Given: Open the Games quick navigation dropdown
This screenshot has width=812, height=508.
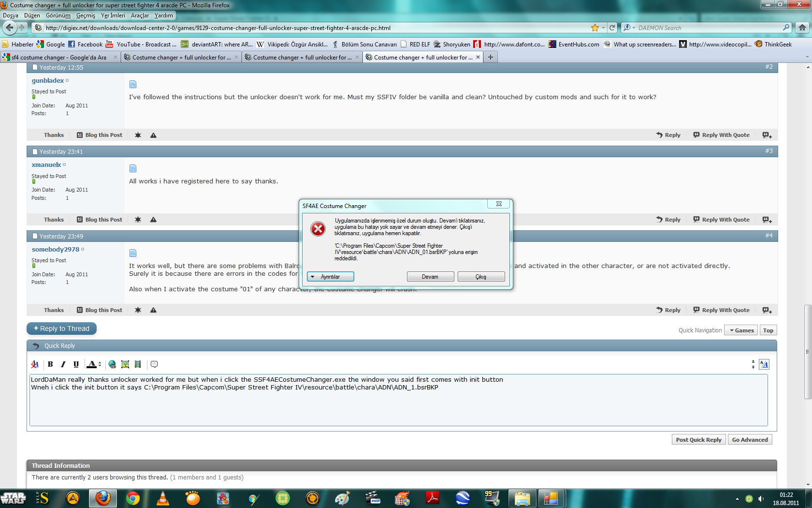Looking at the screenshot, I should click(x=741, y=330).
